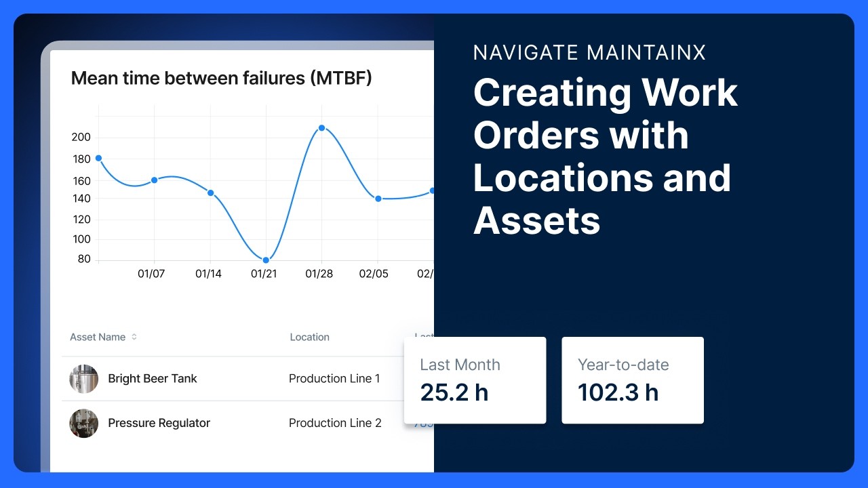The image size is (868, 488).
Task: Open the Pressure Regulator asset thumbnail
Action: tap(84, 423)
